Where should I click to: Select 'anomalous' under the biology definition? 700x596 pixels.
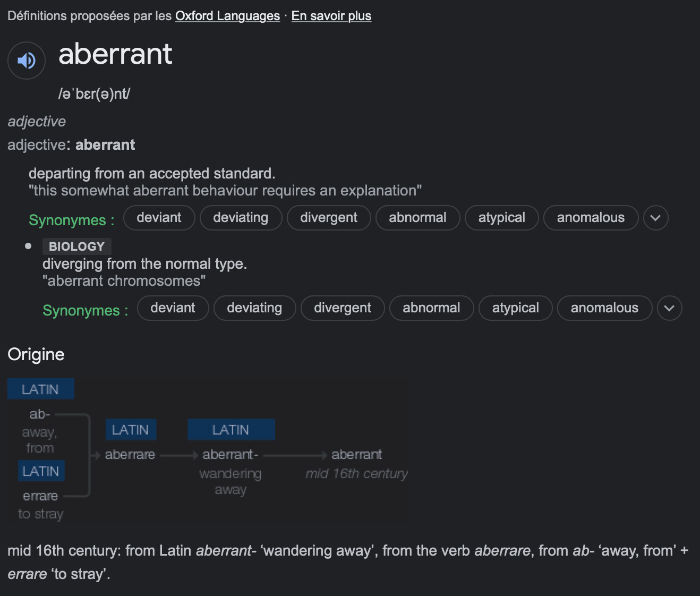click(x=604, y=308)
